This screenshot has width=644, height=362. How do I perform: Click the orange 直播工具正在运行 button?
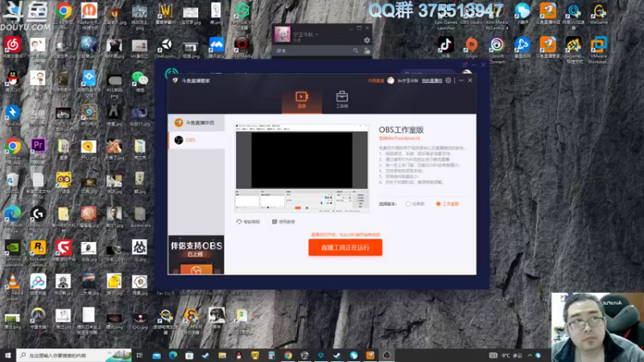coord(345,248)
